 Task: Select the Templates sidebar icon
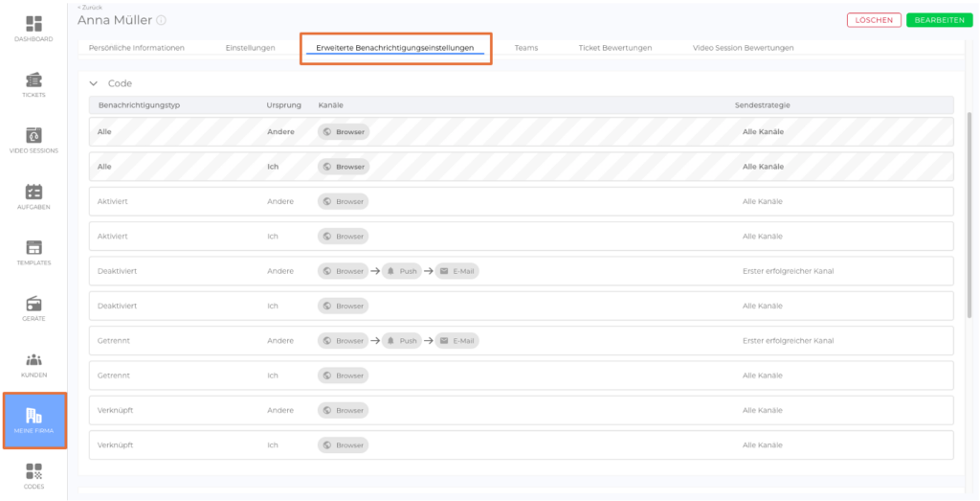point(33,247)
